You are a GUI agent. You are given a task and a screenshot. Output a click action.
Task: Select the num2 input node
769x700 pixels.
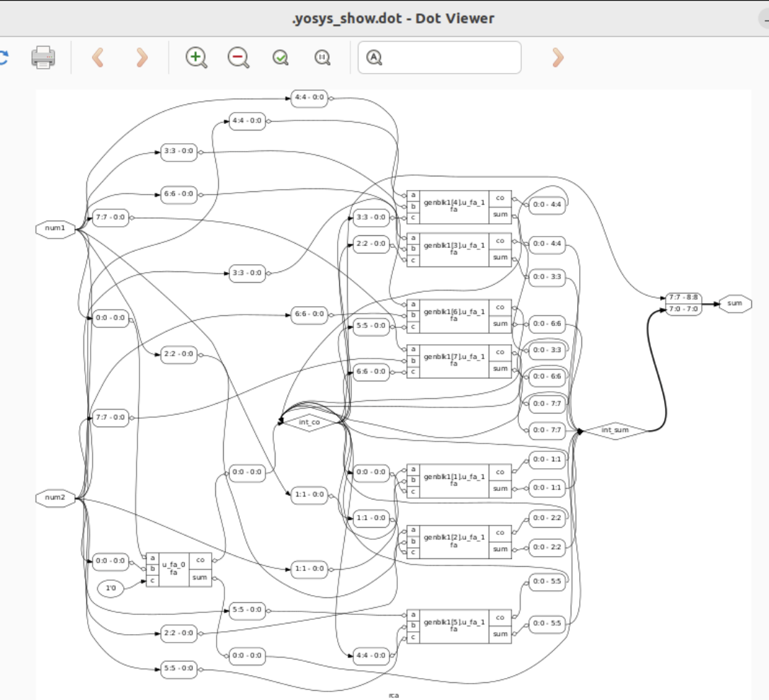pyautogui.click(x=56, y=498)
